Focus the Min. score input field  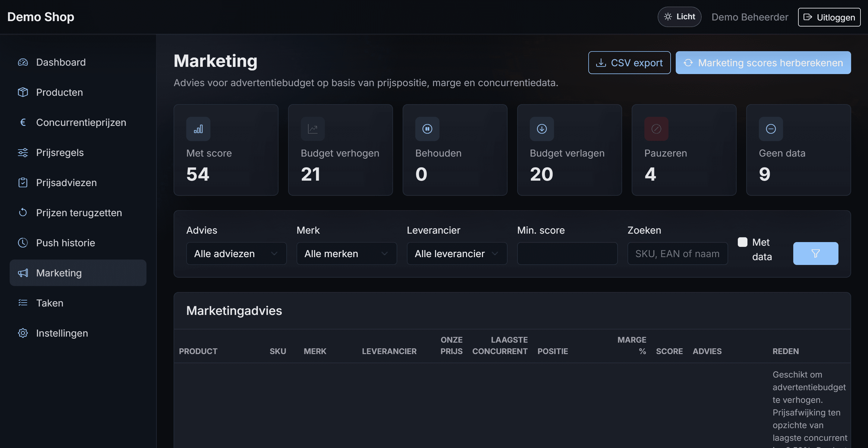click(567, 254)
